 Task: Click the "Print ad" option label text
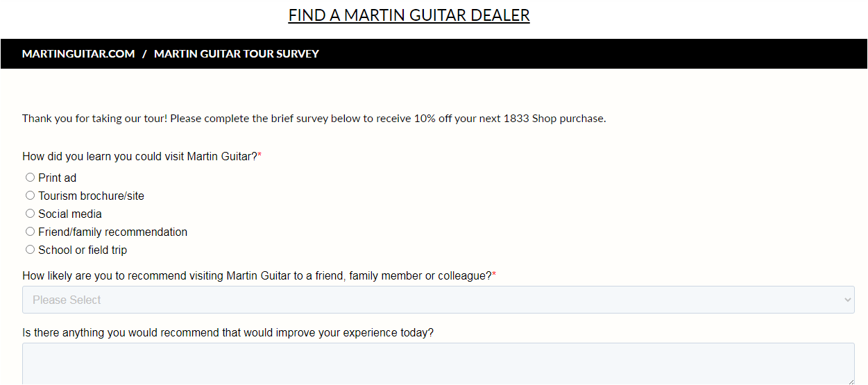coord(58,178)
